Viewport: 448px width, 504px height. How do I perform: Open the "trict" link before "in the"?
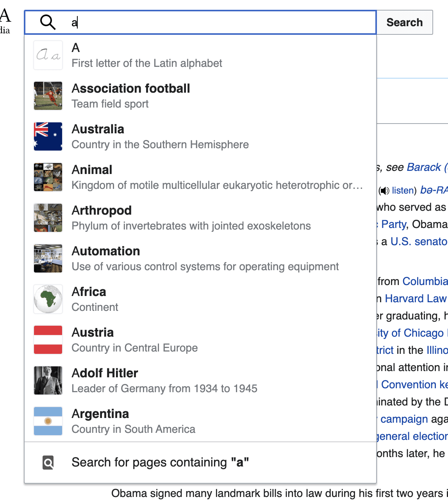coord(385,350)
